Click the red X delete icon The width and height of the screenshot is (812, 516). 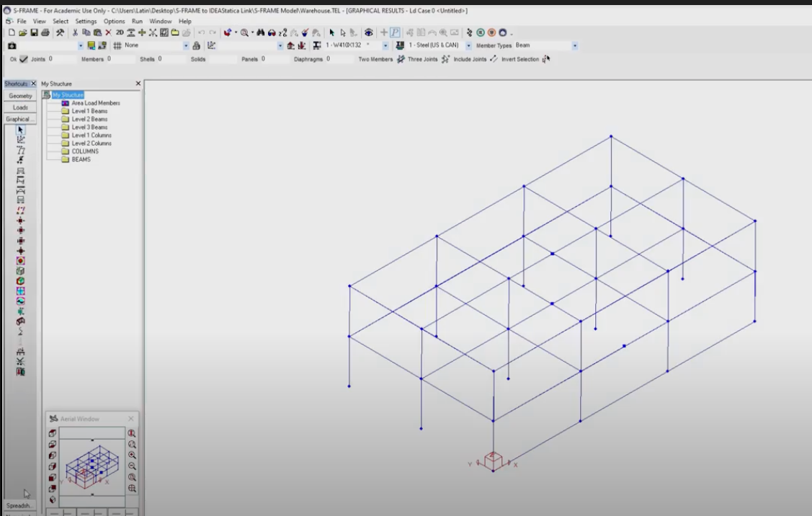108,32
